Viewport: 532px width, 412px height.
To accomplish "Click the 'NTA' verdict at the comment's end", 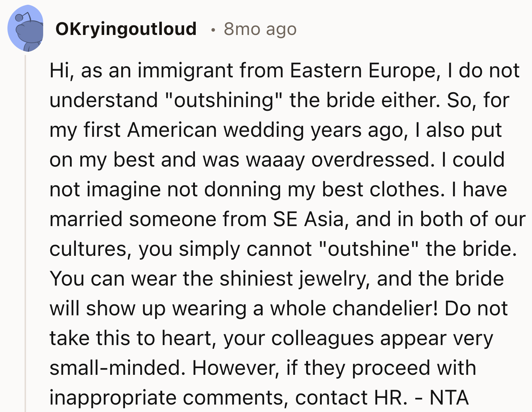I will coord(449,398).
